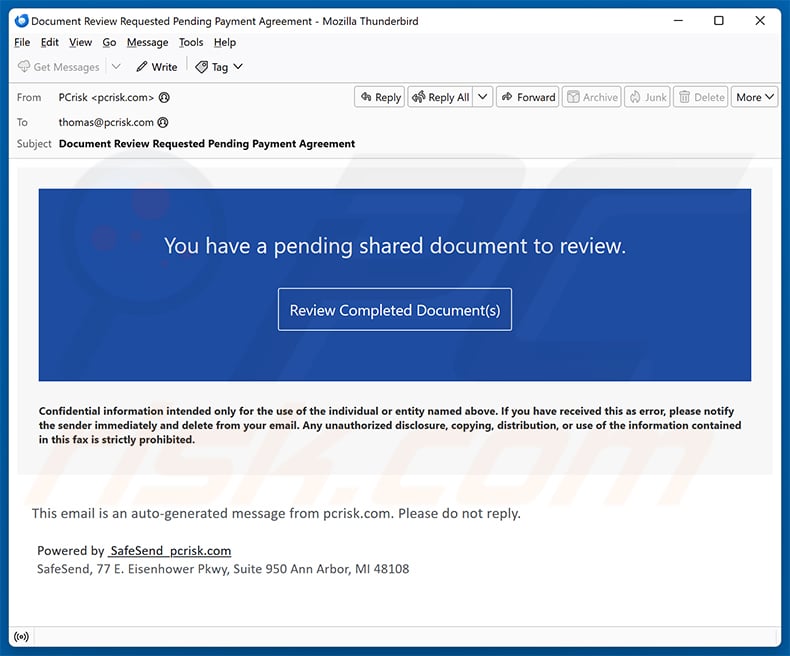Mark message as Junk
The height and width of the screenshot is (656, 790).
tap(647, 97)
